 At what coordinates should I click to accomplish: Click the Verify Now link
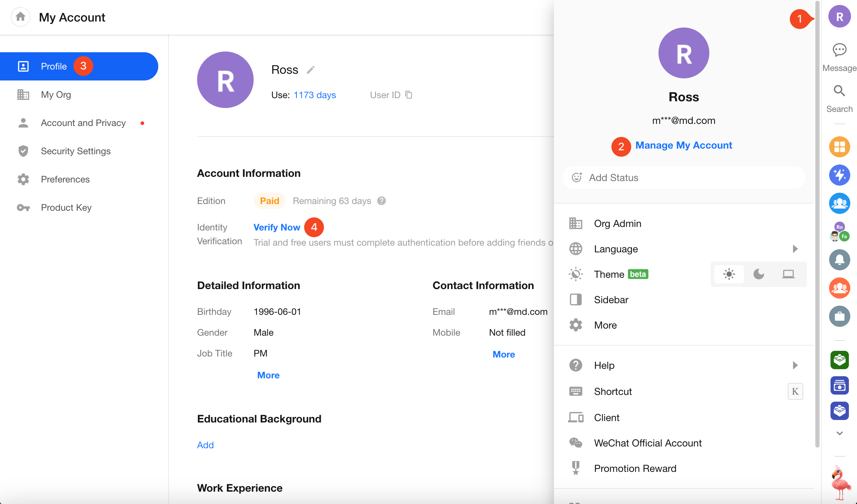click(x=277, y=227)
